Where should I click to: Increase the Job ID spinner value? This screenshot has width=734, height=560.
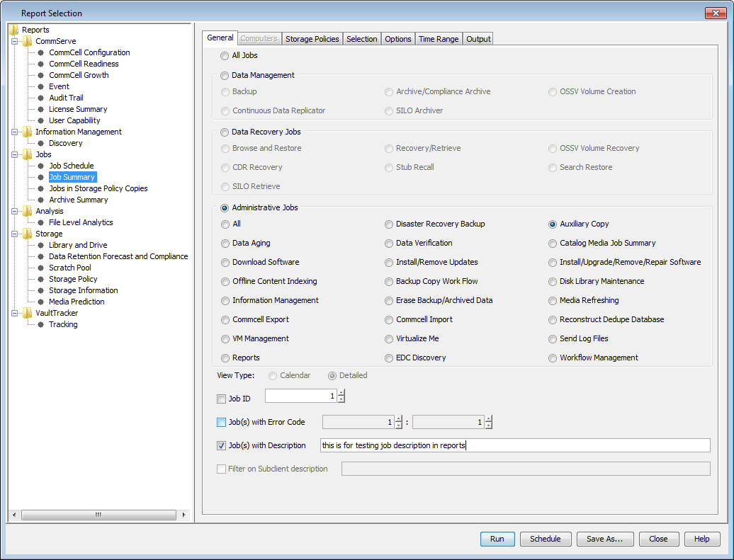click(341, 392)
